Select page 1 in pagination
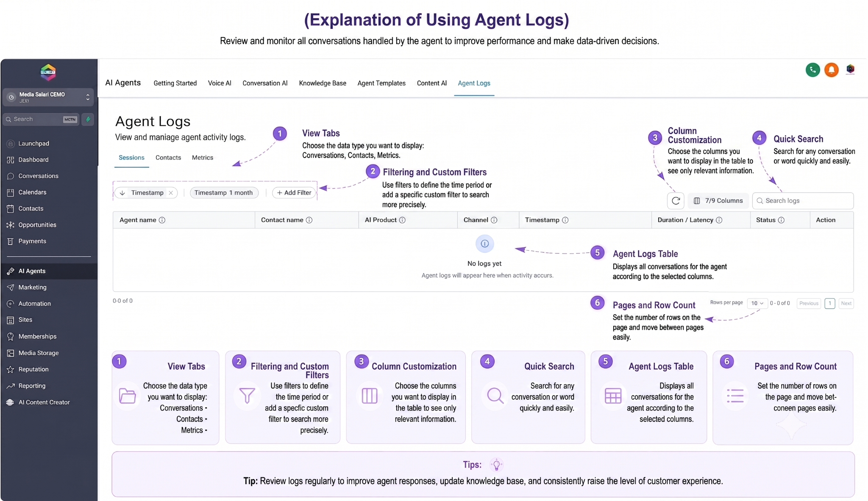The image size is (868, 501). (x=830, y=303)
